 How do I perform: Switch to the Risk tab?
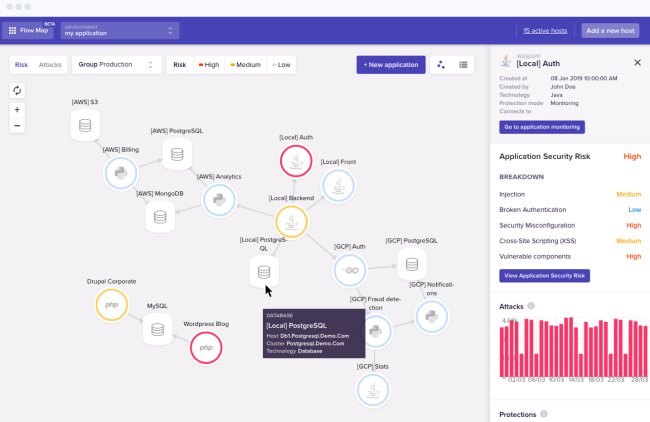[22, 65]
